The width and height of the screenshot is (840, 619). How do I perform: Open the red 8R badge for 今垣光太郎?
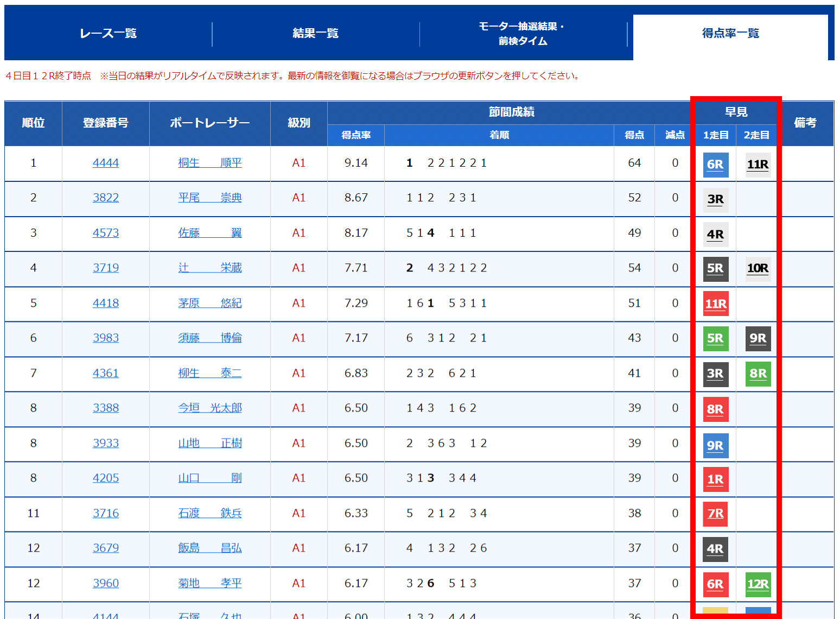tap(715, 409)
